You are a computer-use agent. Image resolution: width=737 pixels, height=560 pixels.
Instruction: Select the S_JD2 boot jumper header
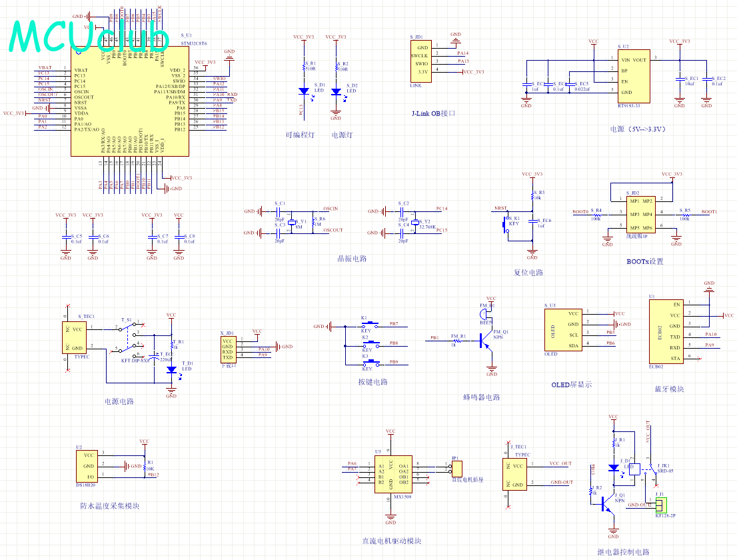coord(640,215)
